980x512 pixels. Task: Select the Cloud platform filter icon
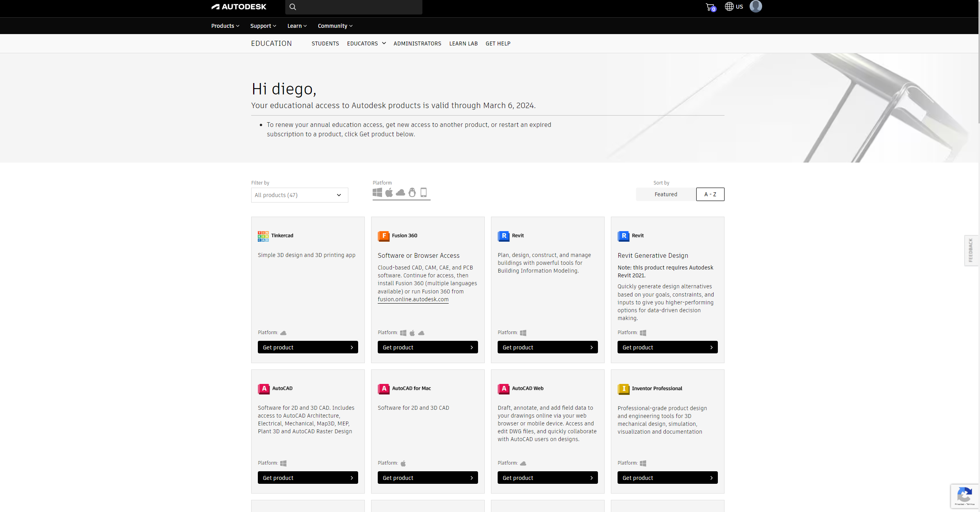point(401,192)
